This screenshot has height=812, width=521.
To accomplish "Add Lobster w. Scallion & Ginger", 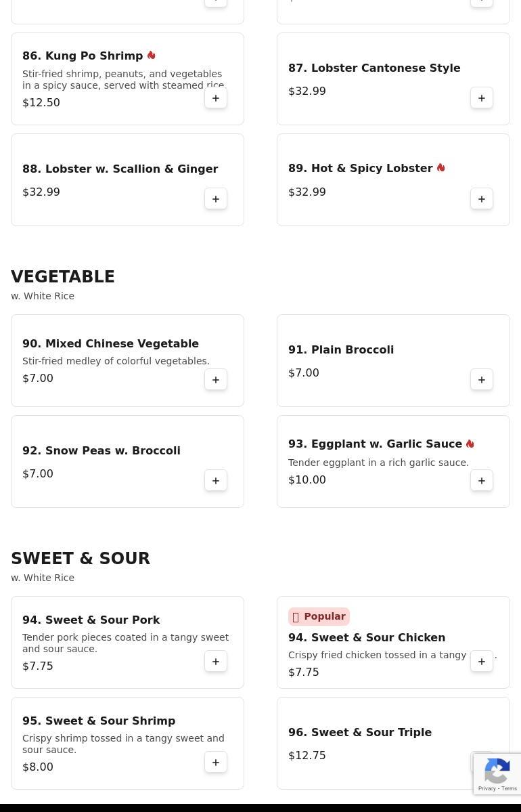I will (x=216, y=199).
